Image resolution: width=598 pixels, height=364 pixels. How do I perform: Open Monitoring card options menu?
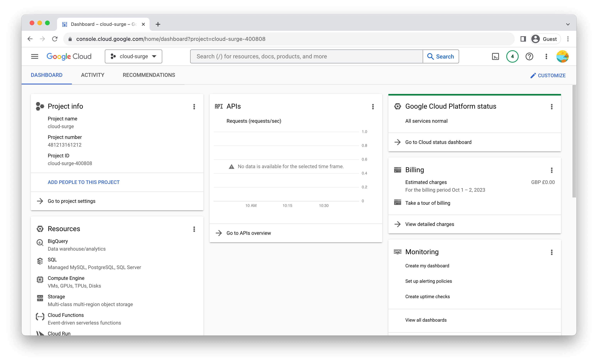(552, 252)
